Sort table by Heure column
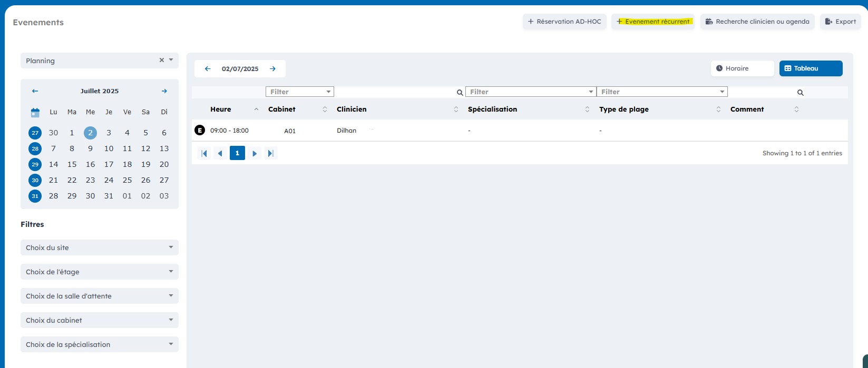868x368 pixels. [256, 110]
